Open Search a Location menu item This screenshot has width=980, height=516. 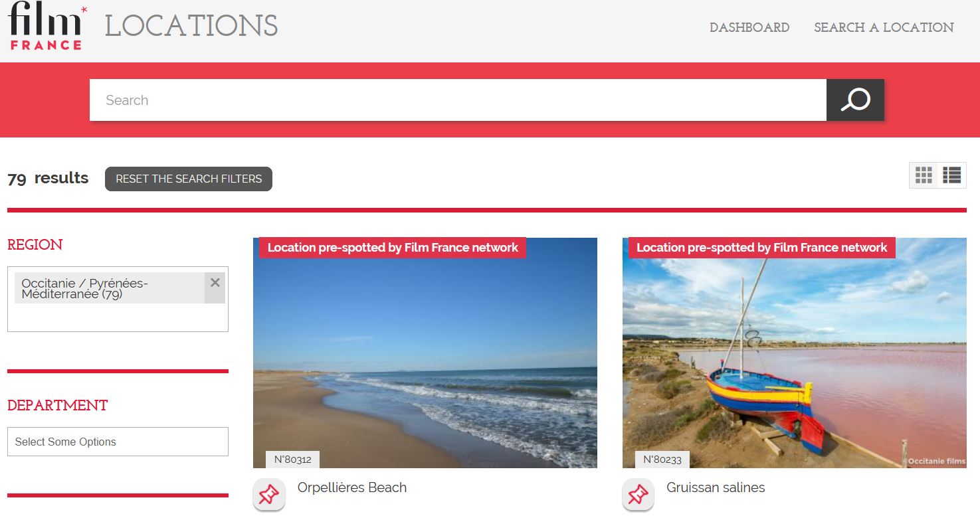(884, 27)
